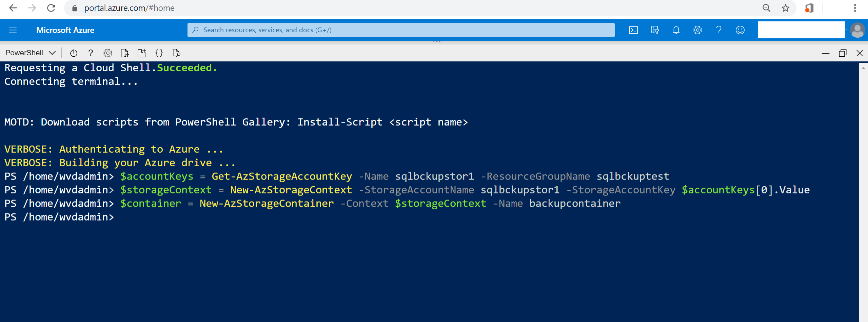This screenshot has width=868, height=322.
Task: Open the Azure notifications bell
Action: coord(676,30)
